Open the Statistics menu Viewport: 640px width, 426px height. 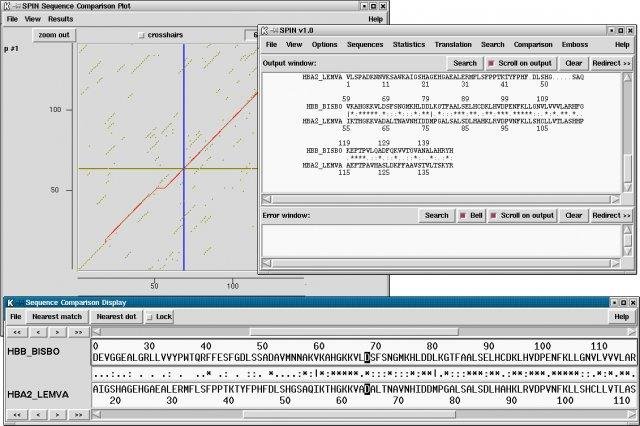pos(409,45)
